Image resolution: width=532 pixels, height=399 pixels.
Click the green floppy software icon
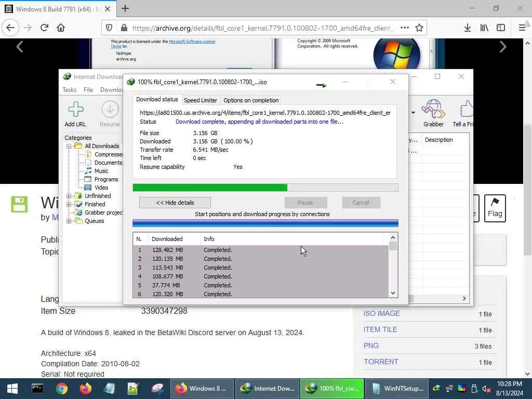tap(19, 204)
